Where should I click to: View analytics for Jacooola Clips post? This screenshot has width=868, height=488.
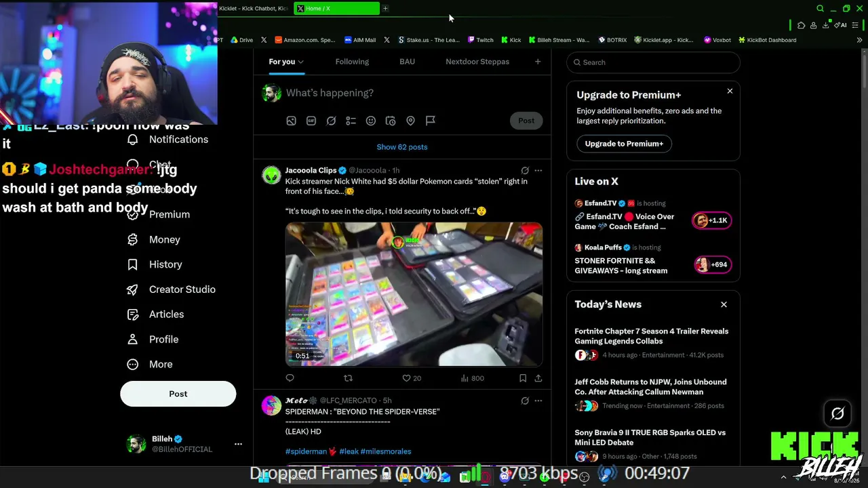[473, 378]
